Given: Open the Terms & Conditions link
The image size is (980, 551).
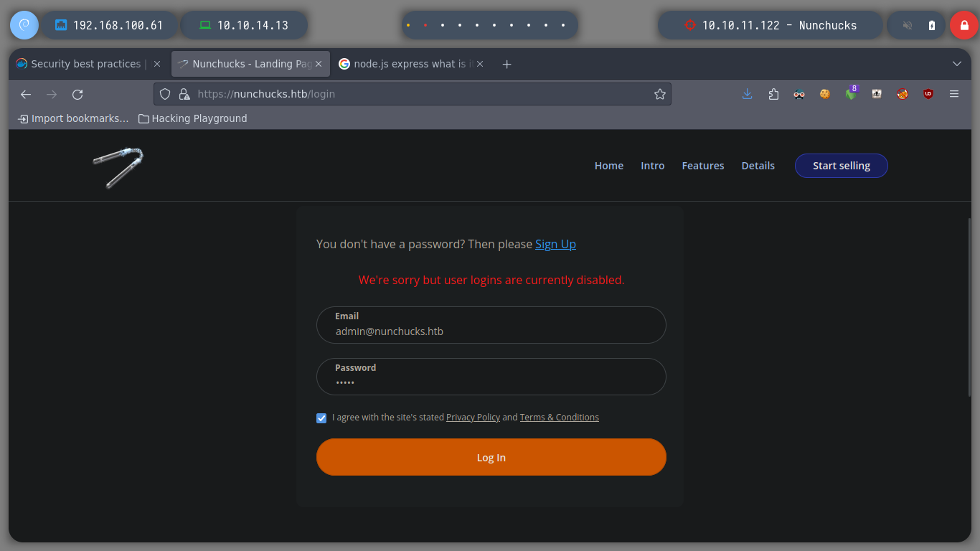Looking at the screenshot, I should click(560, 418).
